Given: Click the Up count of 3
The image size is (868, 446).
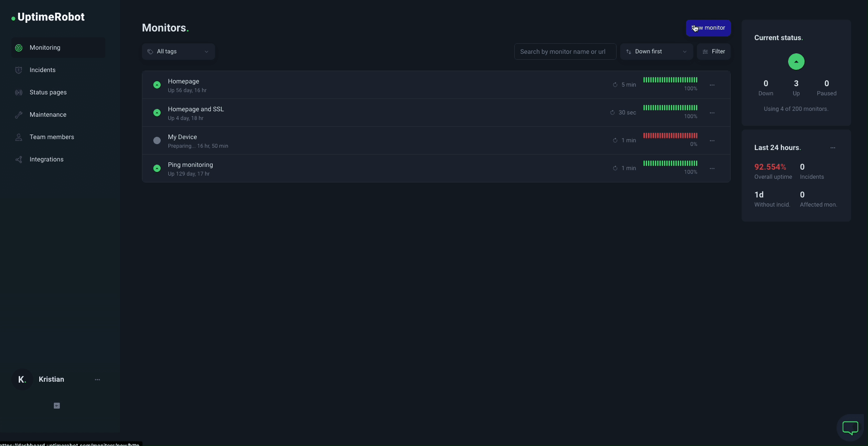Looking at the screenshot, I should (796, 83).
